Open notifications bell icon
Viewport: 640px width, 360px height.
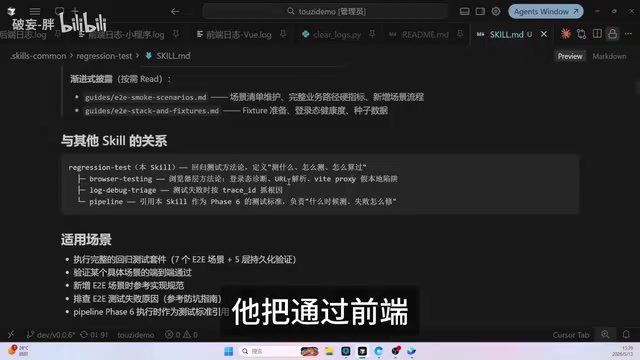tap(626, 335)
